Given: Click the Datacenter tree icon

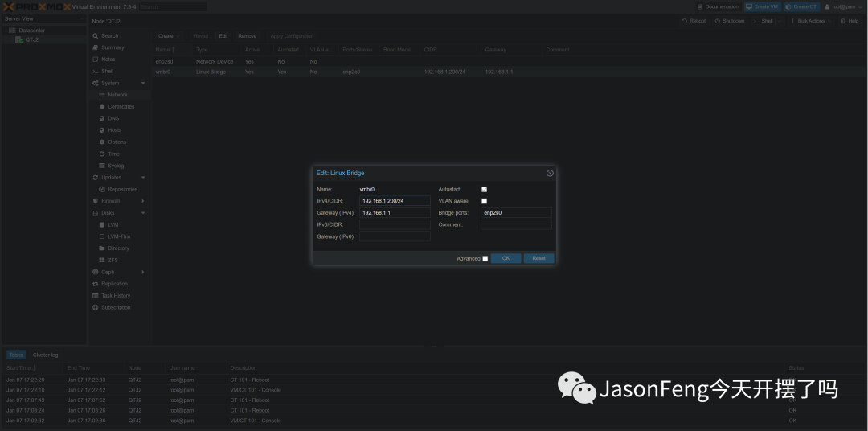Looking at the screenshot, I should pyautogui.click(x=12, y=31).
